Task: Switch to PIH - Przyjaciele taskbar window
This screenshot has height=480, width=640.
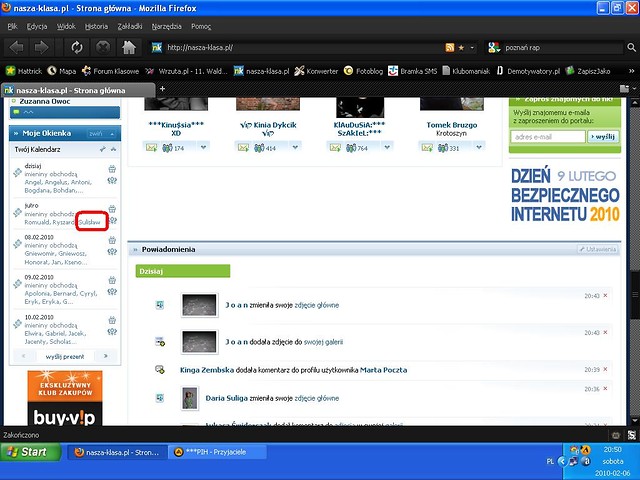Action: [x=217, y=452]
